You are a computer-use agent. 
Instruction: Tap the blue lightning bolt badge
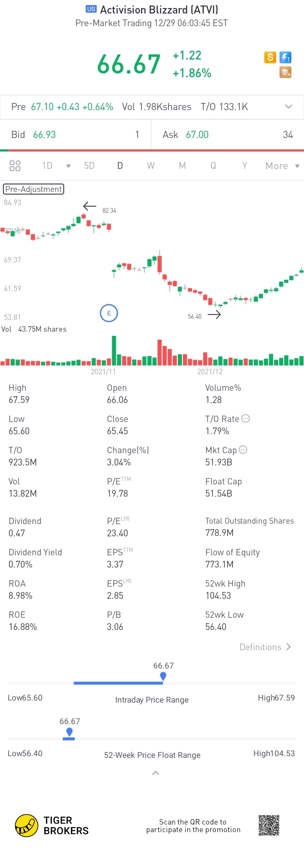tap(286, 57)
